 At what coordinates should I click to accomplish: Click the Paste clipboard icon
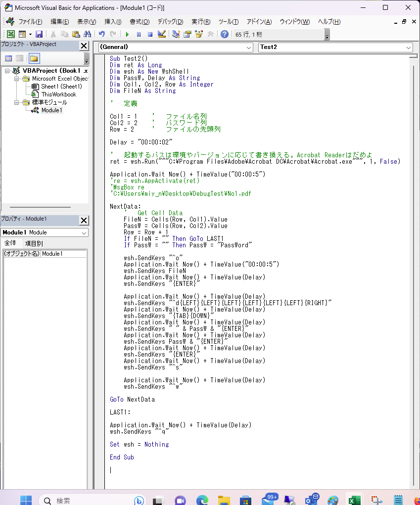(x=76, y=34)
